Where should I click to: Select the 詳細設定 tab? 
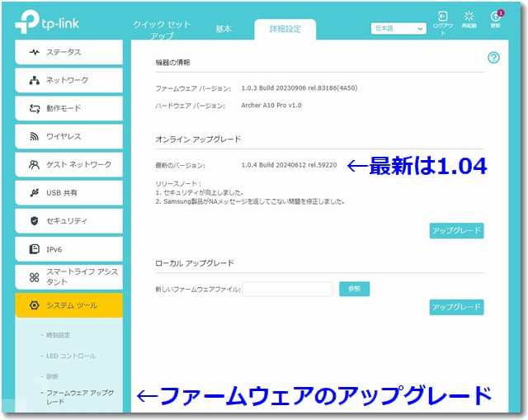pos(285,29)
